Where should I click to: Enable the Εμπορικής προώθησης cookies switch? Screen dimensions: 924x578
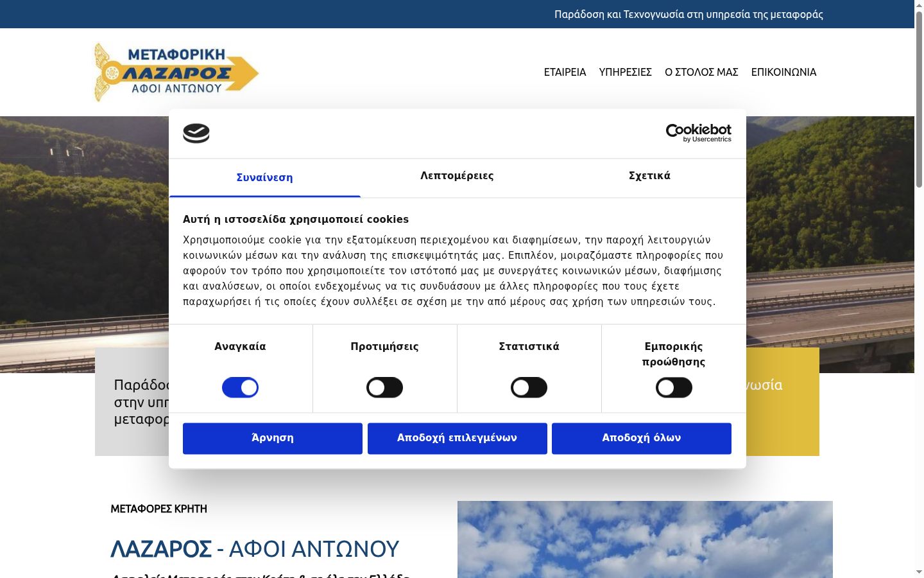pyautogui.click(x=674, y=387)
